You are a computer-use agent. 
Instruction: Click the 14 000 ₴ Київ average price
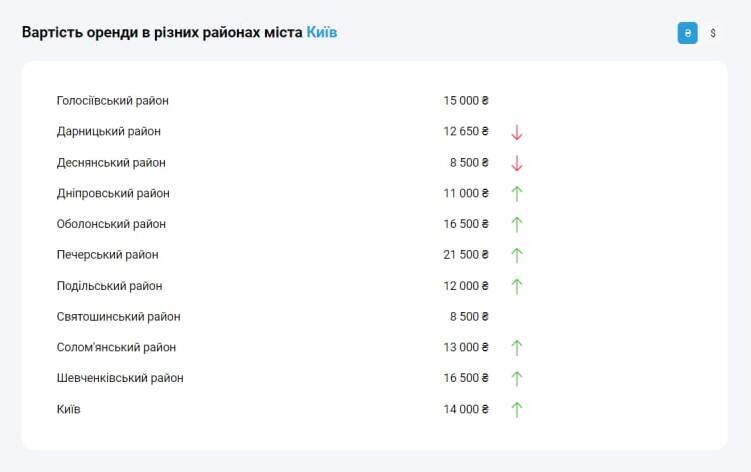coord(466,409)
